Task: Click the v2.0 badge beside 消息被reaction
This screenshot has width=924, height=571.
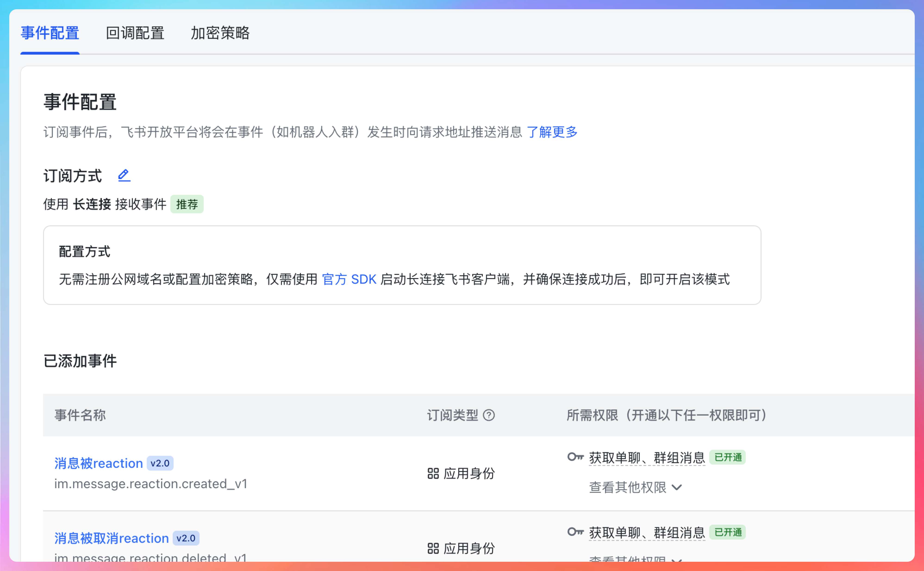Action: (160, 463)
